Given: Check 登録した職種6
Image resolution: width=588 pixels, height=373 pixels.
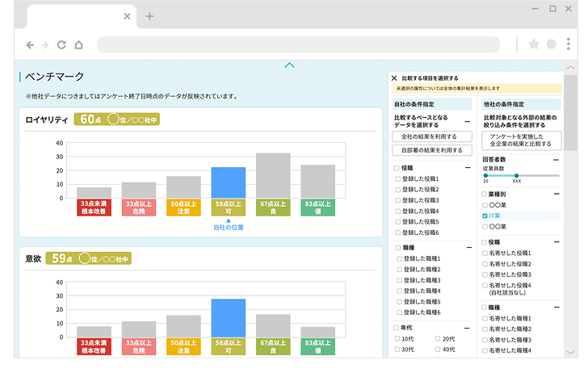Looking at the screenshot, I should (400, 312).
